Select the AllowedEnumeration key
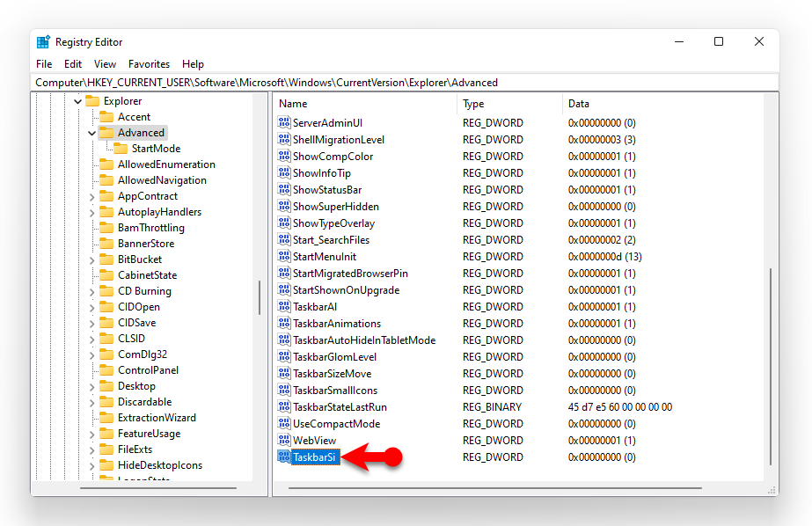This screenshot has height=526, width=812. (166, 164)
